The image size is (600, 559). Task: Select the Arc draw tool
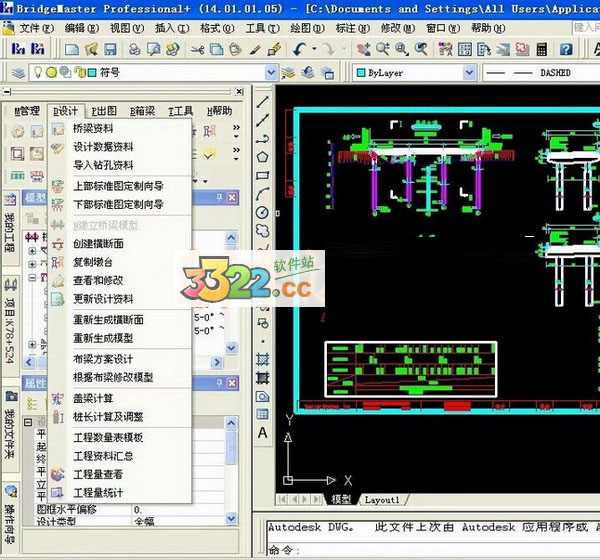(x=262, y=194)
